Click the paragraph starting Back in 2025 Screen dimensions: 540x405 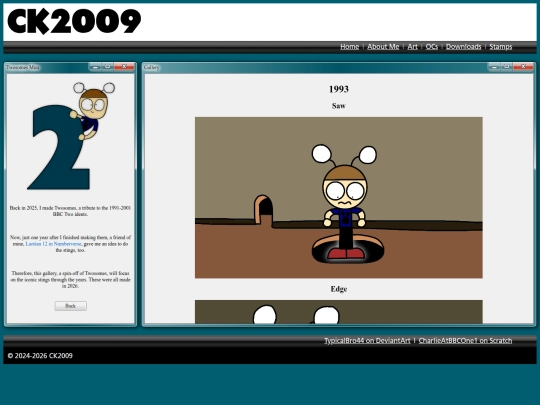(x=70, y=211)
